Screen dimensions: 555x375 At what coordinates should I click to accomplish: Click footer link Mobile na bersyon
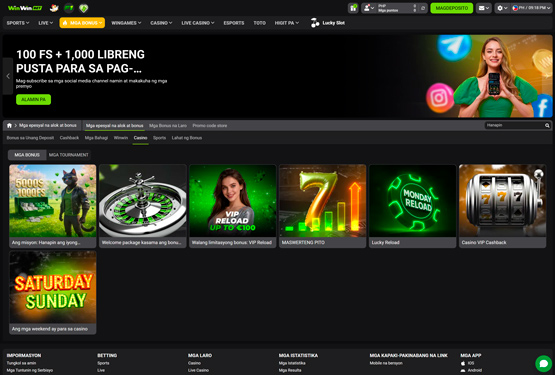386,363
